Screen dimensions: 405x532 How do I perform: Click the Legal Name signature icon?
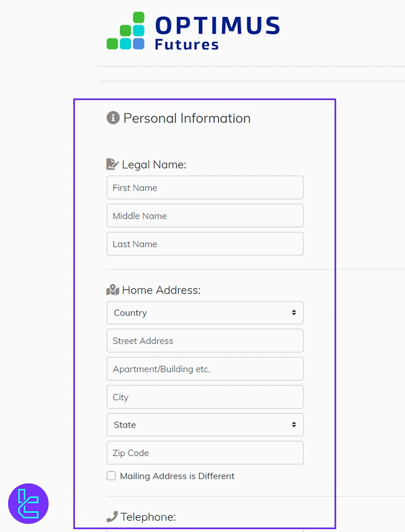click(x=113, y=164)
